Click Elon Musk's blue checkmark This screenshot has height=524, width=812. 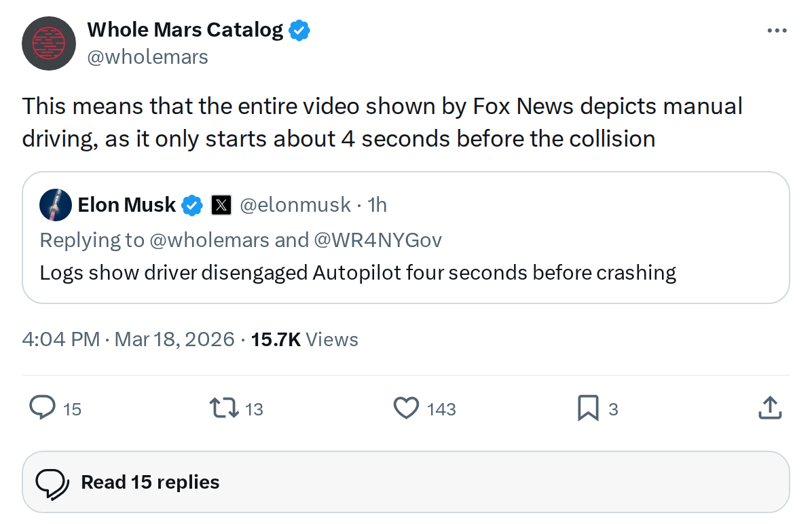(192, 204)
